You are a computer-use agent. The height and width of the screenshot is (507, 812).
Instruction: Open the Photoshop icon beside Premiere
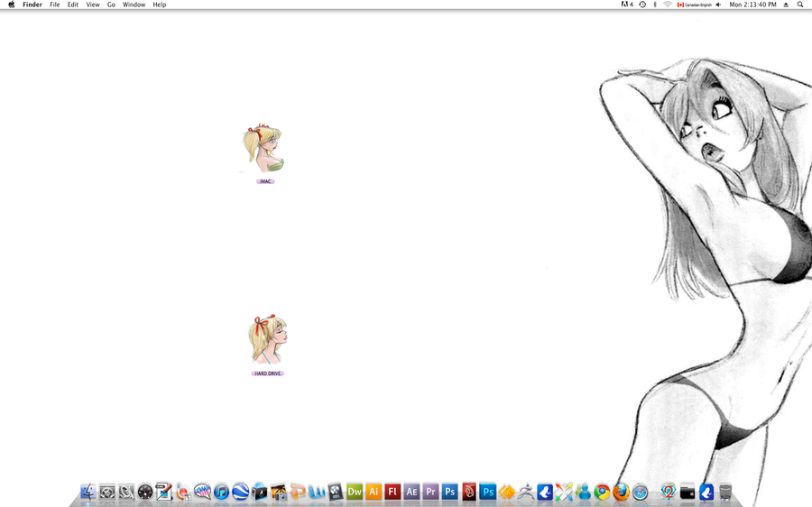(449, 492)
